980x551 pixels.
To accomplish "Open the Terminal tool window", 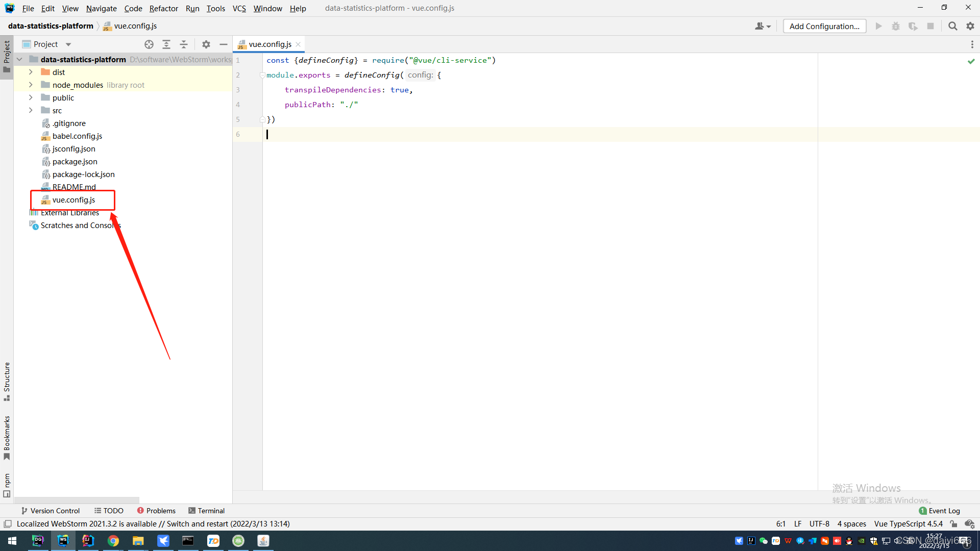I will (206, 511).
